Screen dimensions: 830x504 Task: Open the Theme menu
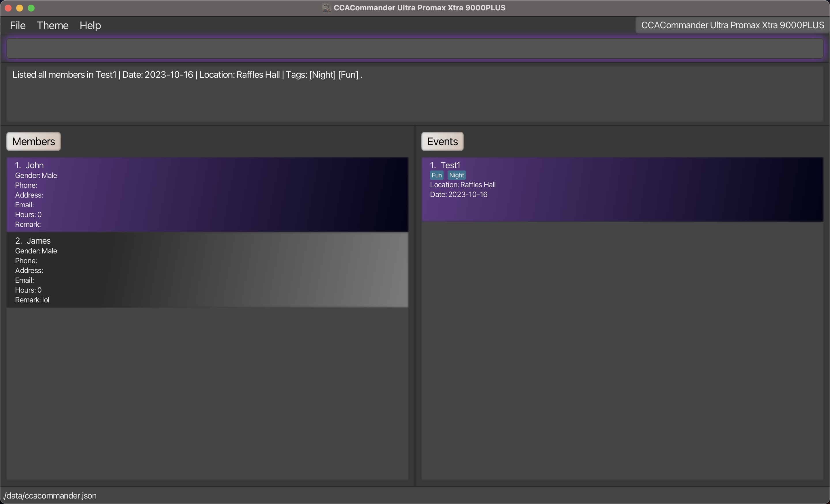pos(52,26)
